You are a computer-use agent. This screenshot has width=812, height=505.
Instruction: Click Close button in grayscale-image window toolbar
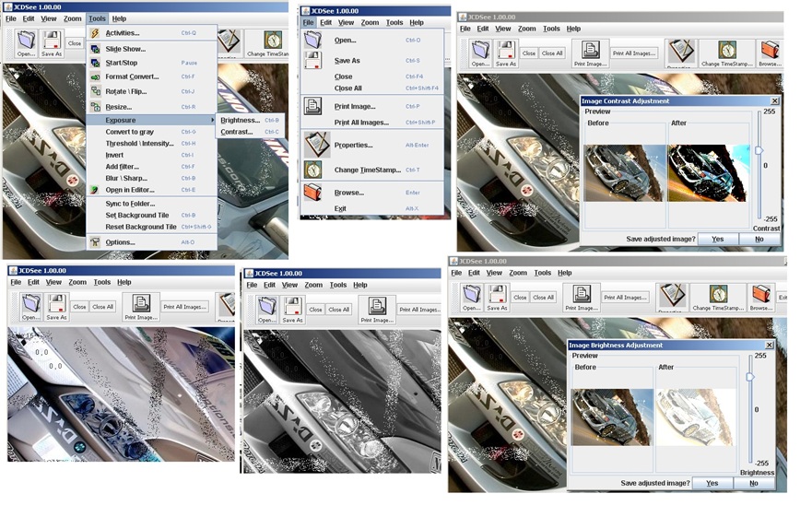point(315,310)
